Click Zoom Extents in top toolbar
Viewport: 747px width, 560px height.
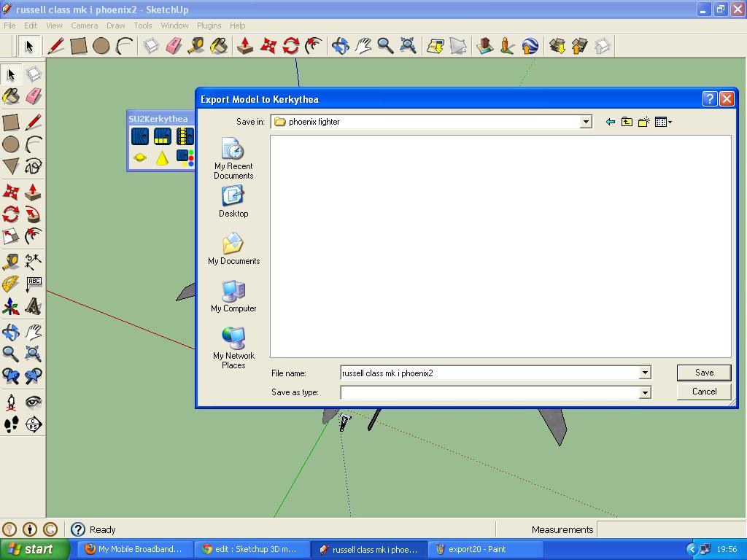pos(409,46)
